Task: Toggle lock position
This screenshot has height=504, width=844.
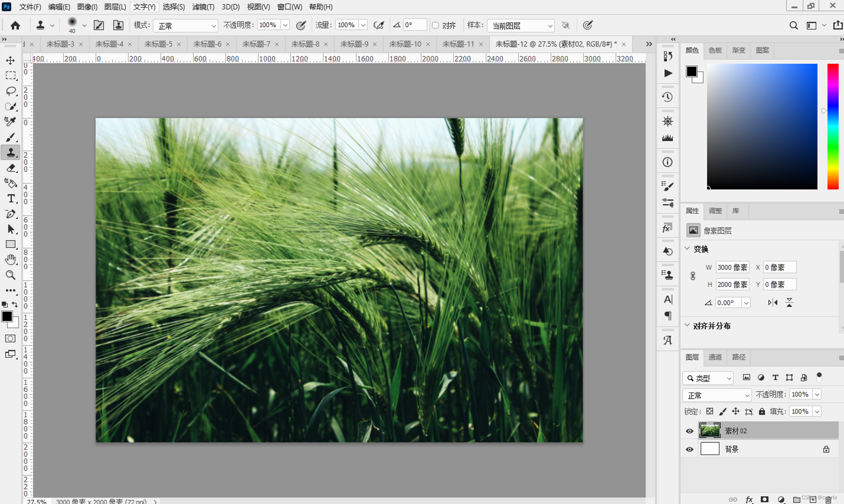Action: coord(736,412)
